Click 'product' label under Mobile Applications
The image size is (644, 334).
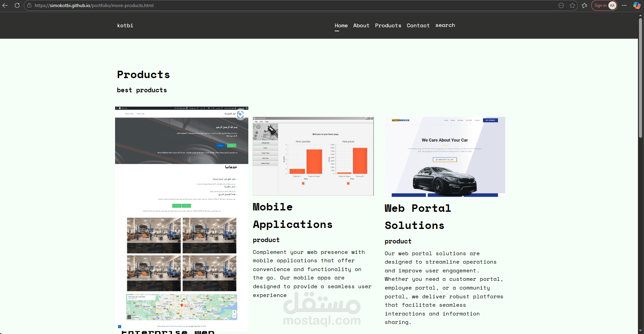tap(266, 240)
